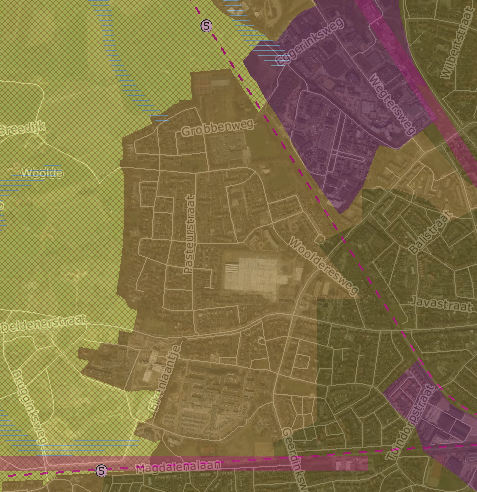Screen dimensions: 477x492
Task: Select the Woolde place name label
Action: click(42, 173)
